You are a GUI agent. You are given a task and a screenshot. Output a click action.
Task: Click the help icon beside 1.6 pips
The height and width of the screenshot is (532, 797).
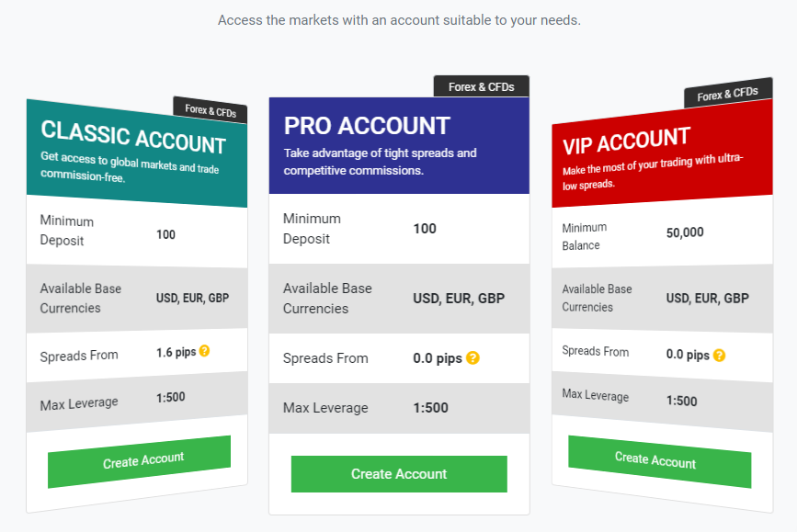[205, 351]
